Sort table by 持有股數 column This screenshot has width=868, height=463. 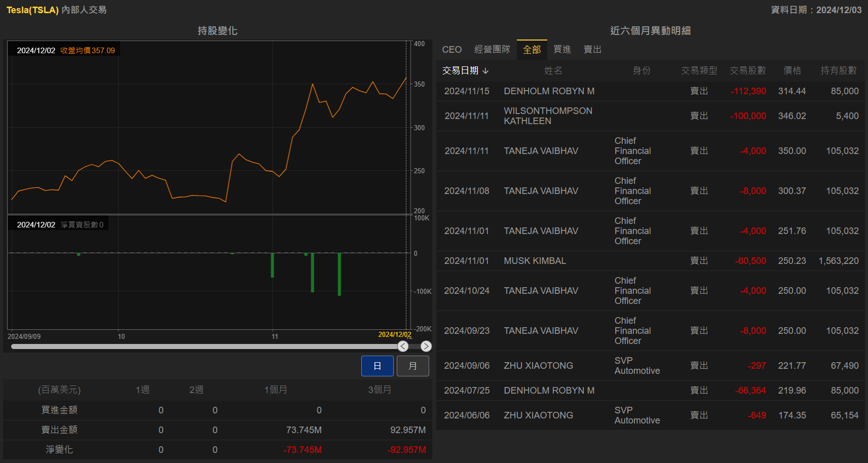click(839, 71)
